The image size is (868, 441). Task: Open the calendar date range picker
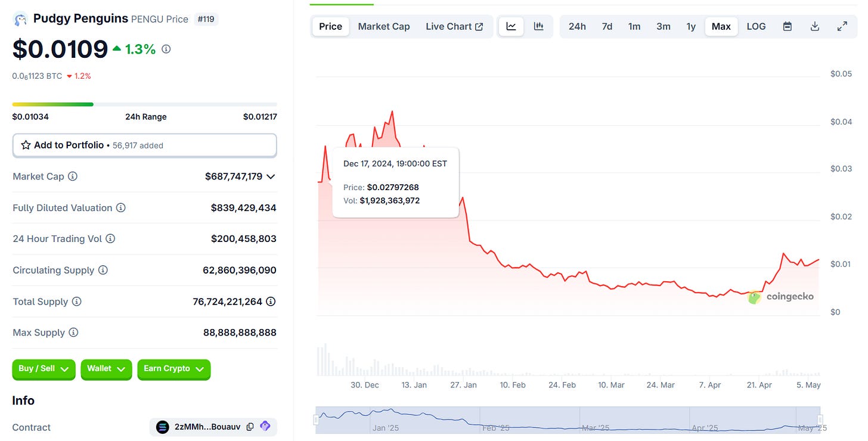pos(788,26)
